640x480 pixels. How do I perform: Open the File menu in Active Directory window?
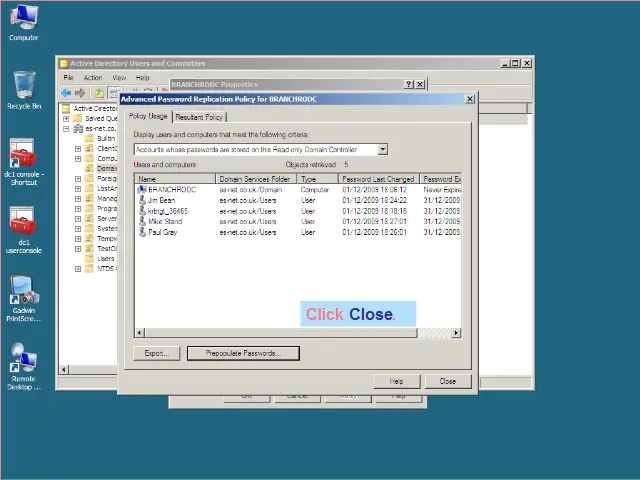tap(68, 78)
